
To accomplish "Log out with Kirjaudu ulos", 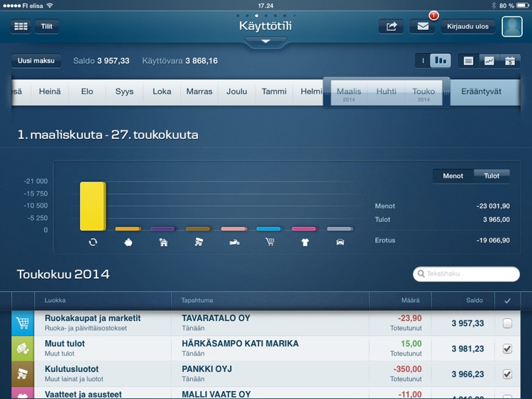I will pyautogui.click(x=467, y=26).
